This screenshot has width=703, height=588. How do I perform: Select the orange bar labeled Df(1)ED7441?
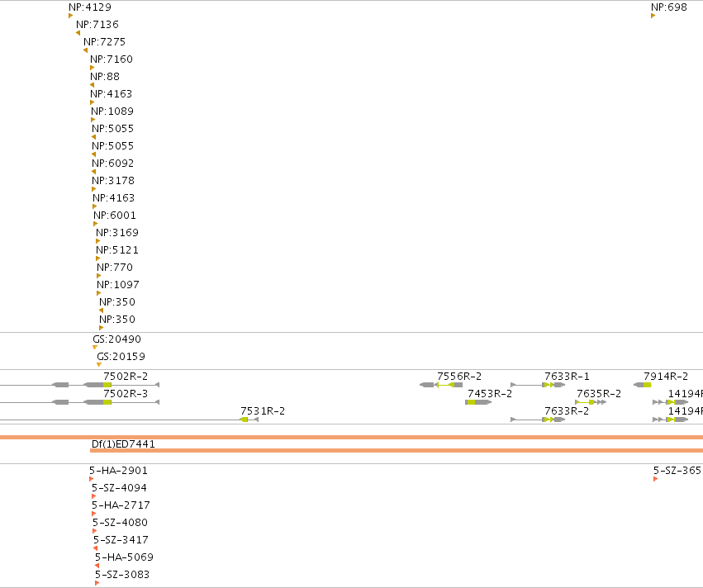397,451
